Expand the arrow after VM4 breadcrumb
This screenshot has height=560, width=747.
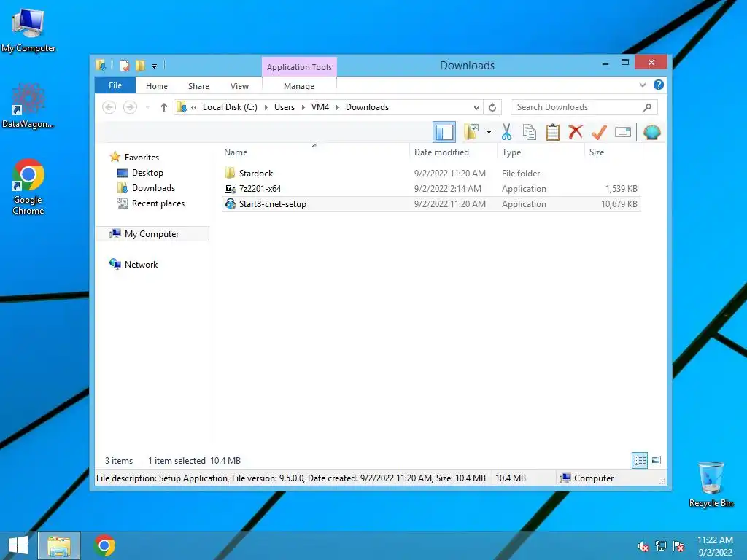click(x=337, y=107)
